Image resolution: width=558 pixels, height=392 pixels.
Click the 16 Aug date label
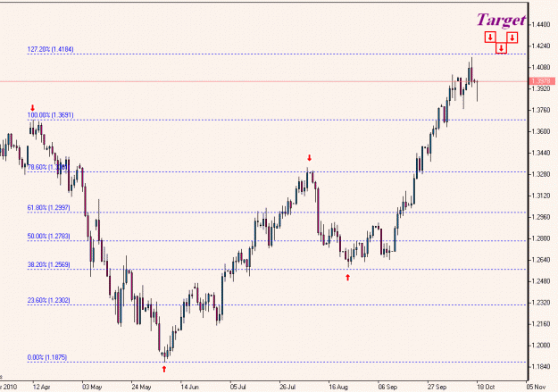[x=338, y=387]
